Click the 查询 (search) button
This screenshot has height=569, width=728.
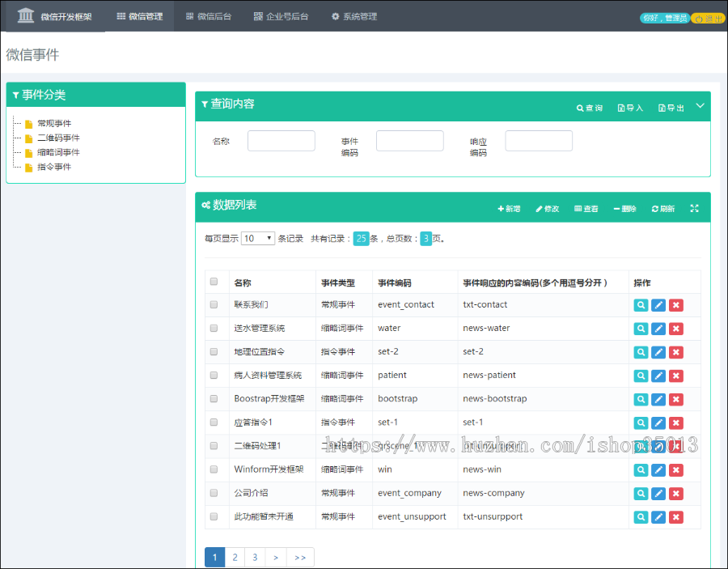pyautogui.click(x=590, y=106)
